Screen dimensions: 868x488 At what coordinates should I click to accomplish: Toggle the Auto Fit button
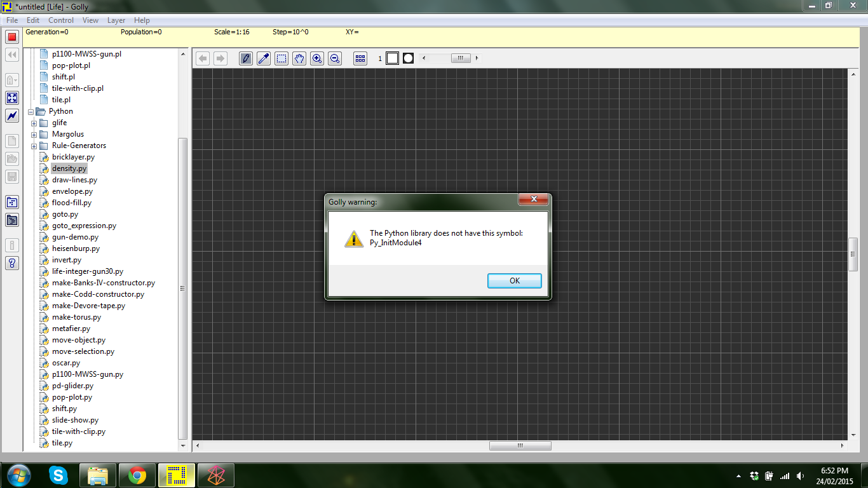(x=12, y=98)
